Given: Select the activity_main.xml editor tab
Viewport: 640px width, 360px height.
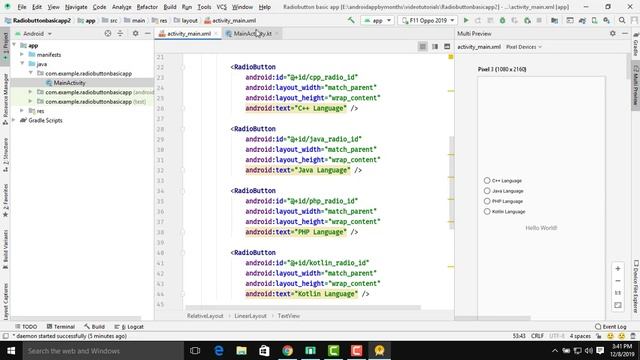Looking at the screenshot, I should pos(188,33).
